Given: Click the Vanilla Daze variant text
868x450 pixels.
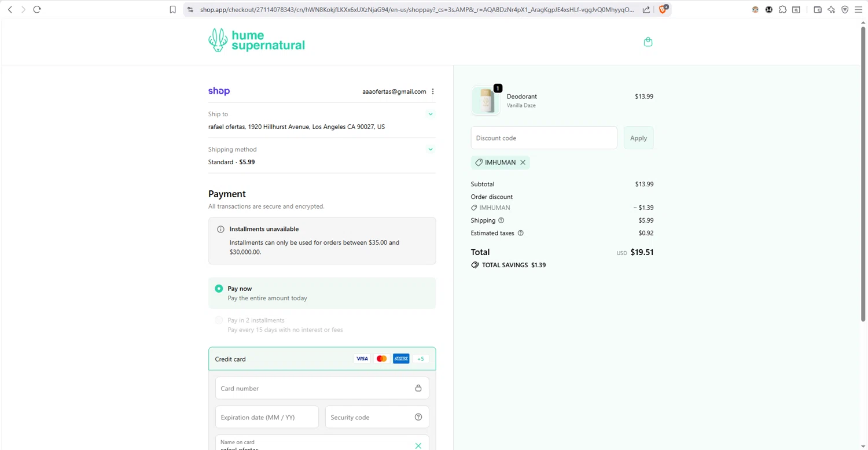Looking at the screenshot, I should tap(521, 105).
